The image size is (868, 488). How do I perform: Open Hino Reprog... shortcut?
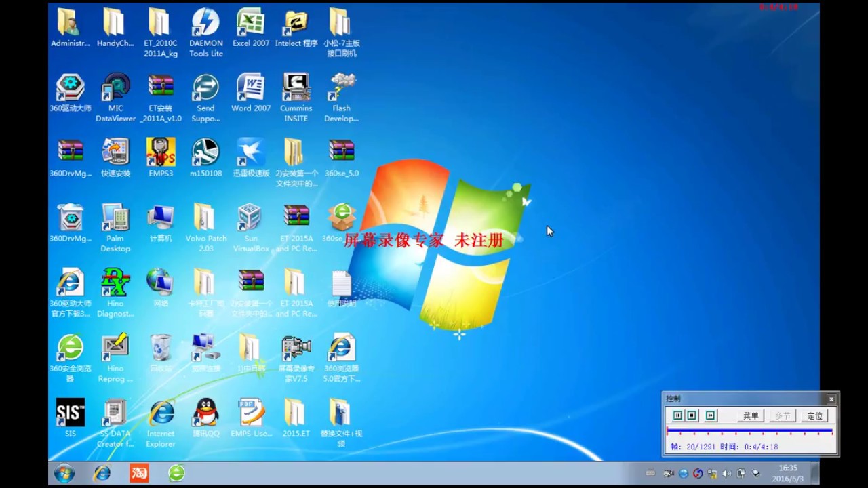tap(115, 358)
